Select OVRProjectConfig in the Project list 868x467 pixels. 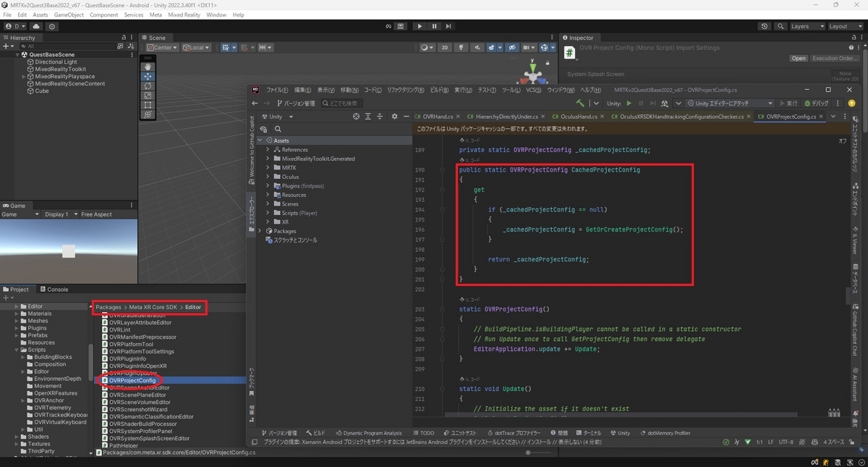pos(132,380)
